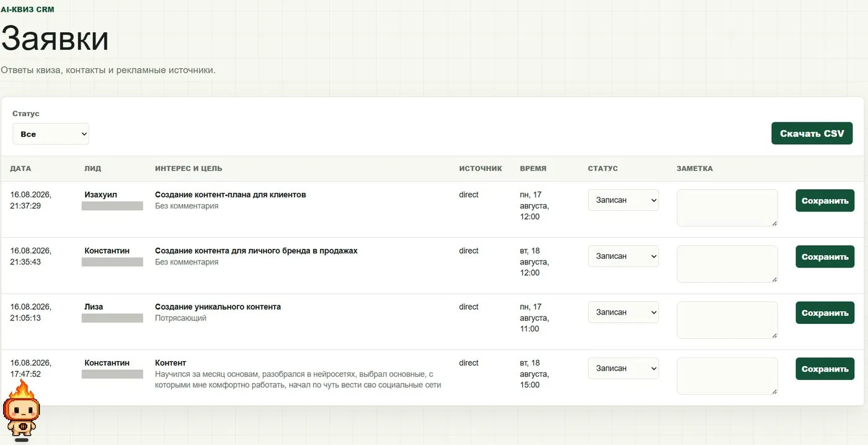Click the Дата column header
The image size is (868, 445).
pyautogui.click(x=20, y=168)
